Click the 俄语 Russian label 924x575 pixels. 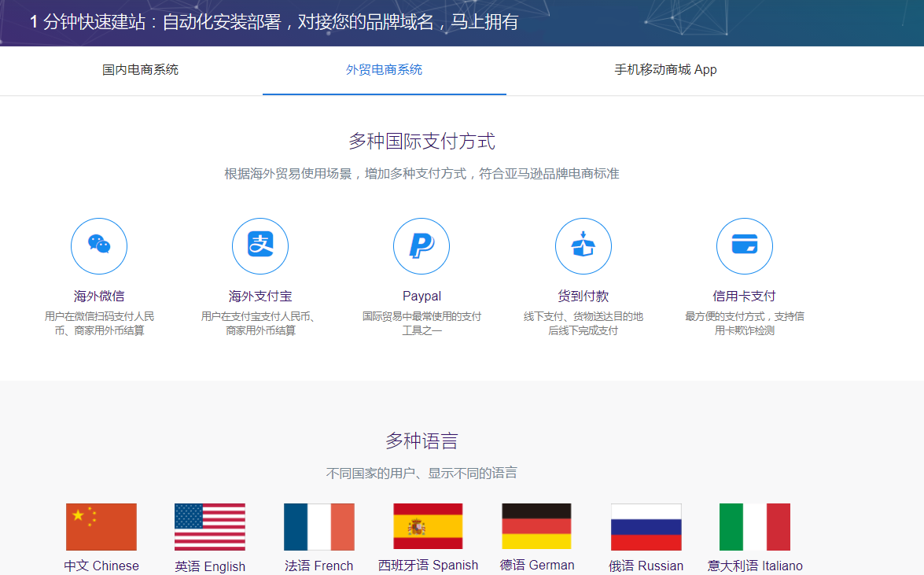tap(646, 566)
